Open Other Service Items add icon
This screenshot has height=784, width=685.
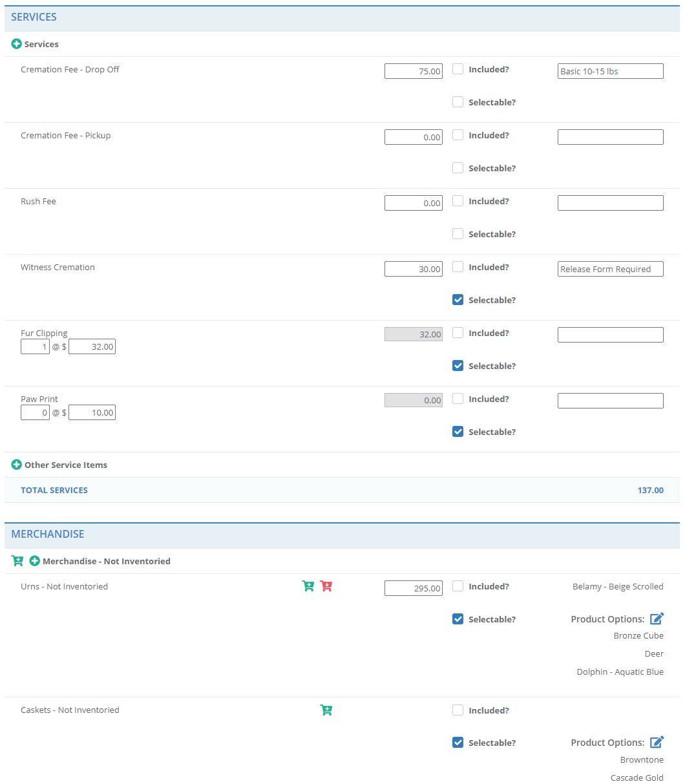16,465
